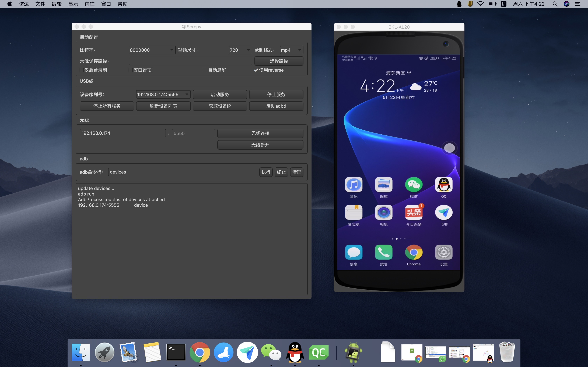The image size is (588, 367).
Task: Open the 窗口 menu in menu bar
Action: 106,4
